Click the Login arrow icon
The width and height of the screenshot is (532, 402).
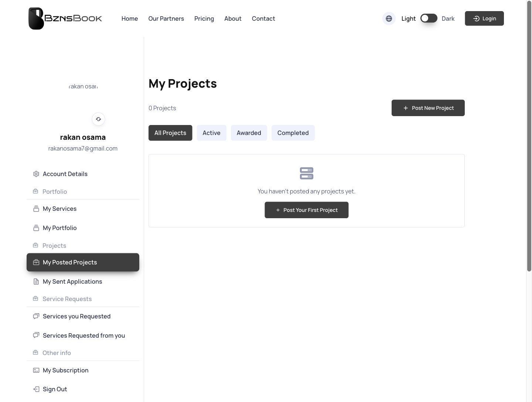pos(477,18)
